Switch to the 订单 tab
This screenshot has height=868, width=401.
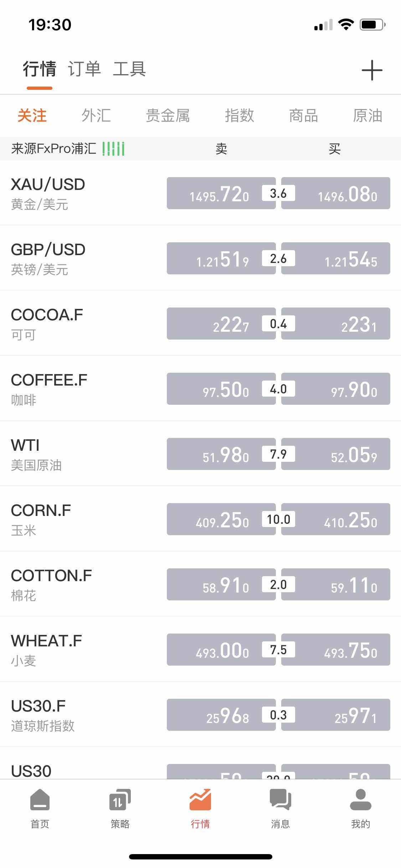pos(84,69)
